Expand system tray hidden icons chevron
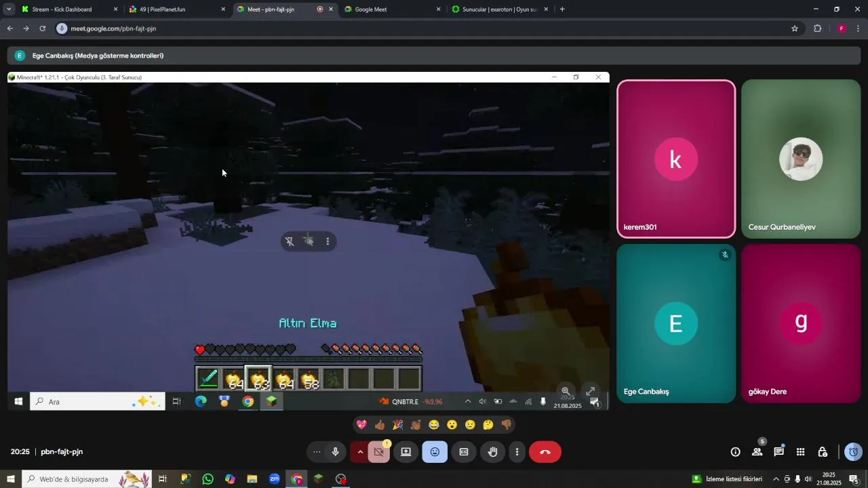Image resolution: width=868 pixels, height=488 pixels. [x=776, y=479]
